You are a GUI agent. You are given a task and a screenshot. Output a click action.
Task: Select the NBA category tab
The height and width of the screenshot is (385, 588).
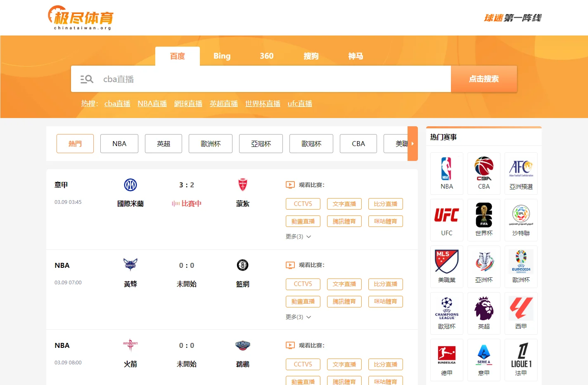coord(119,144)
